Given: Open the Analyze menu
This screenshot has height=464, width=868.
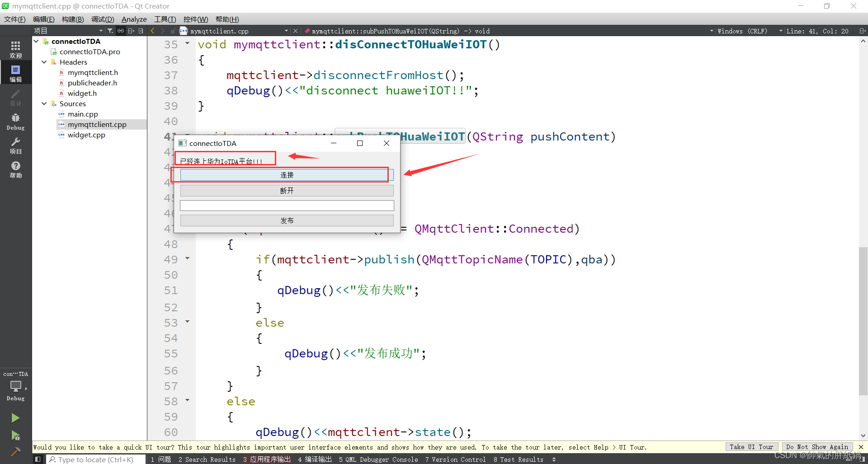Looking at the screenshot, I should tap(134, 19).
